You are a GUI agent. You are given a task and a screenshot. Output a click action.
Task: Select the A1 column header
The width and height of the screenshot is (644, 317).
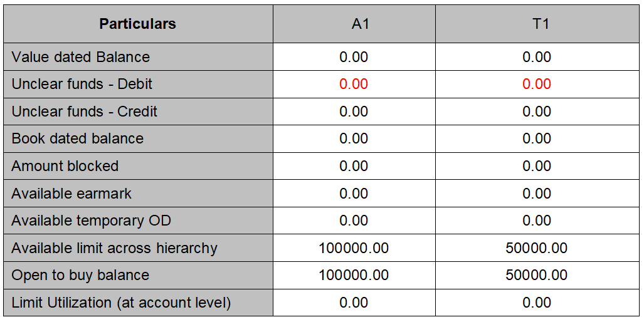(x=354, y=24)
